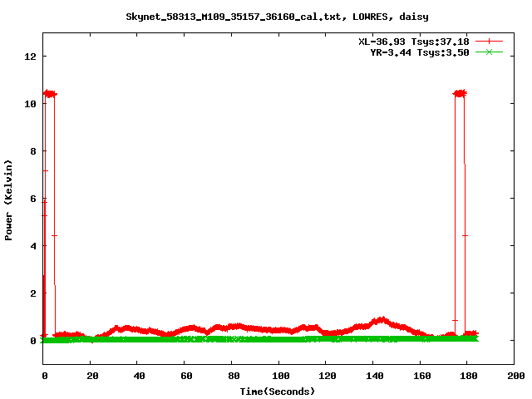Click y-axis tick label 4

coord(33,246)
